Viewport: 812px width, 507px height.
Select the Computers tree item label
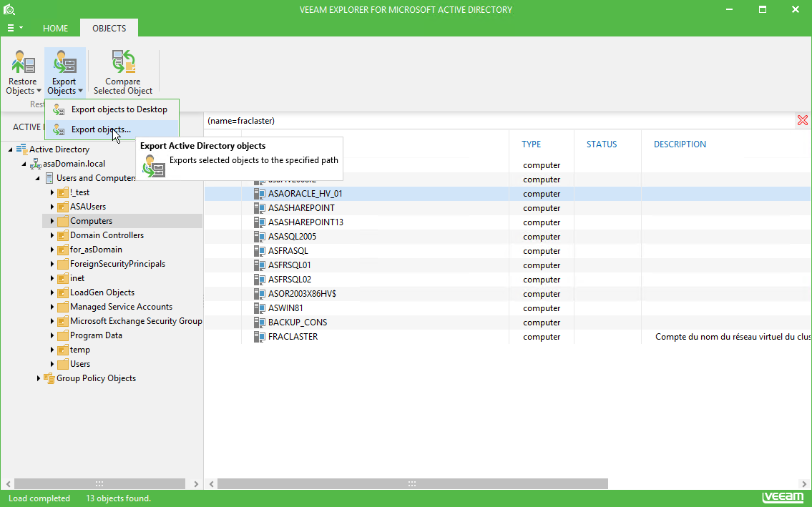point(91,221)
